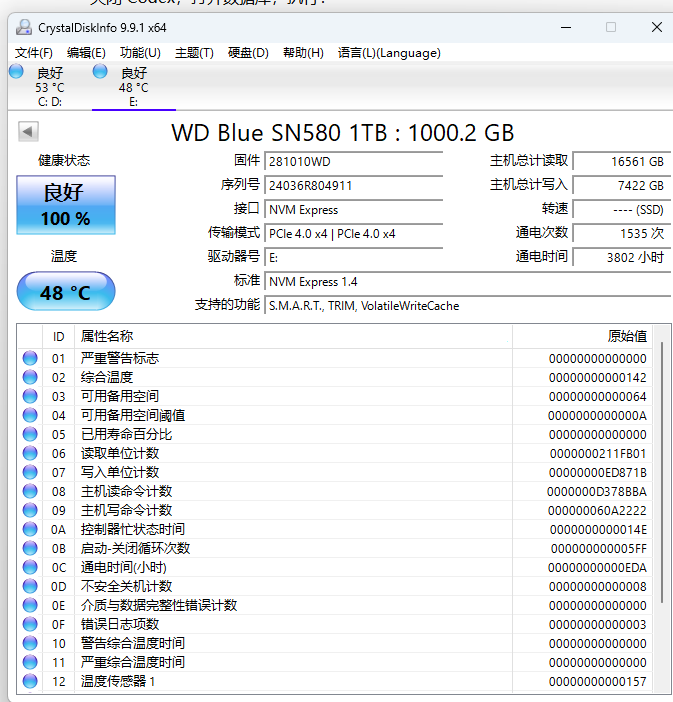
Task: Click the interface field NVM Express
Action: pyautogui.click(x=353, y=210)
